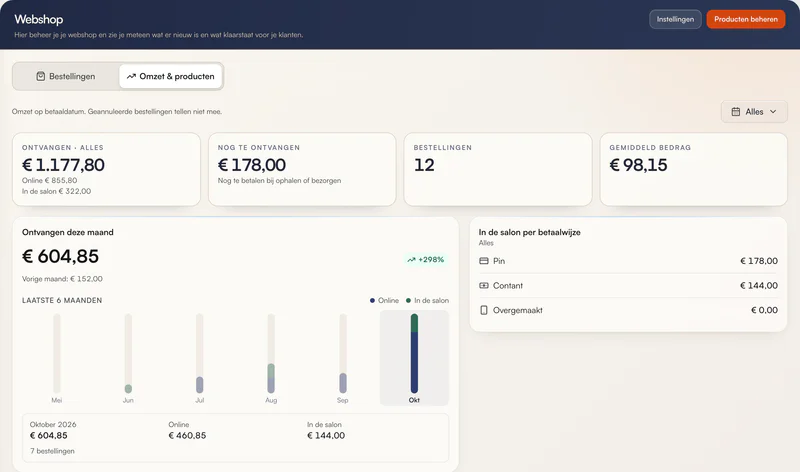800x472 pixels.
Task: Click the Producten beheren button
Action: (x=745, y=19)
